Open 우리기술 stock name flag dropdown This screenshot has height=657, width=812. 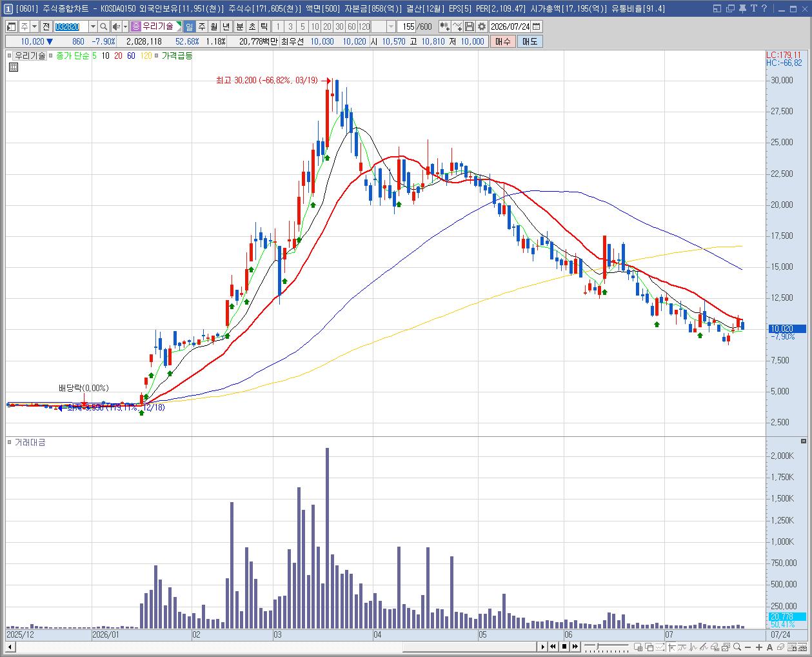point(179,26)
